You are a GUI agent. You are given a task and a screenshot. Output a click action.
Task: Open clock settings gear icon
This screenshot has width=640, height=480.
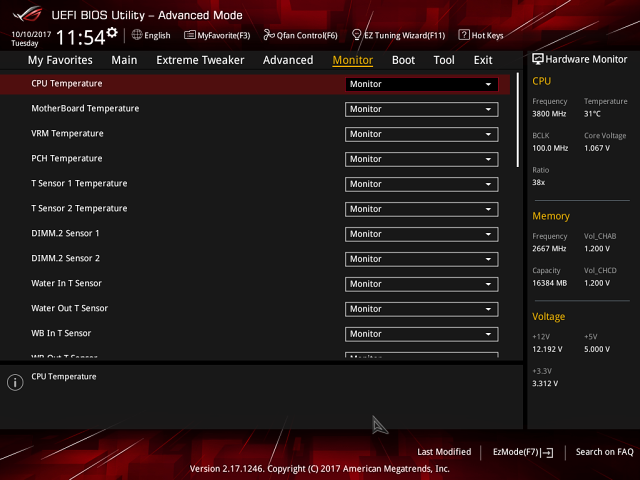[112, 32]
